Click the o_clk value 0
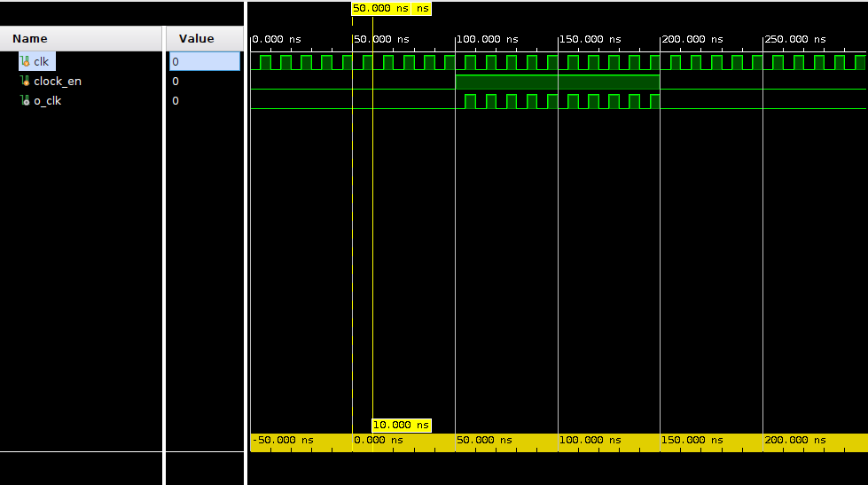 176,101
